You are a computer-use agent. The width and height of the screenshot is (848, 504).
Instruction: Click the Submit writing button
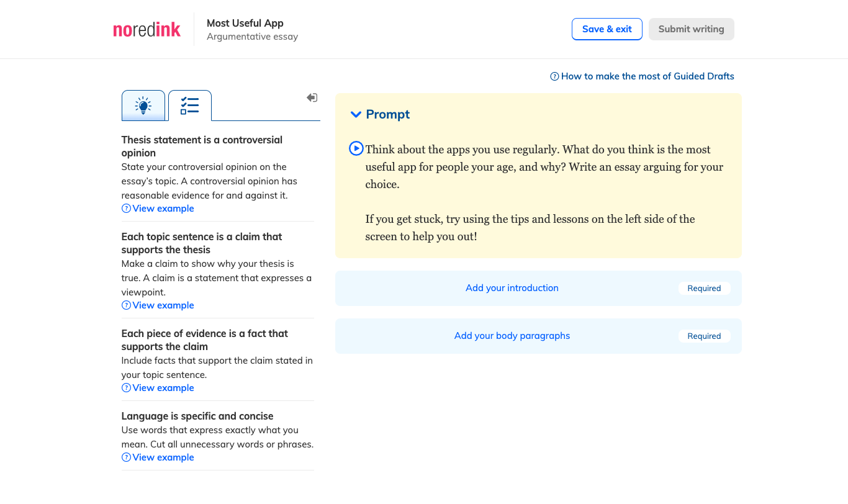point(692,29)
